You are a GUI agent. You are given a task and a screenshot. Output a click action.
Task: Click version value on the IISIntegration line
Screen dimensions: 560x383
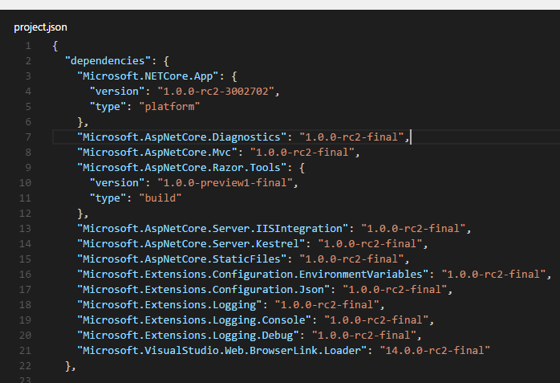414,229
